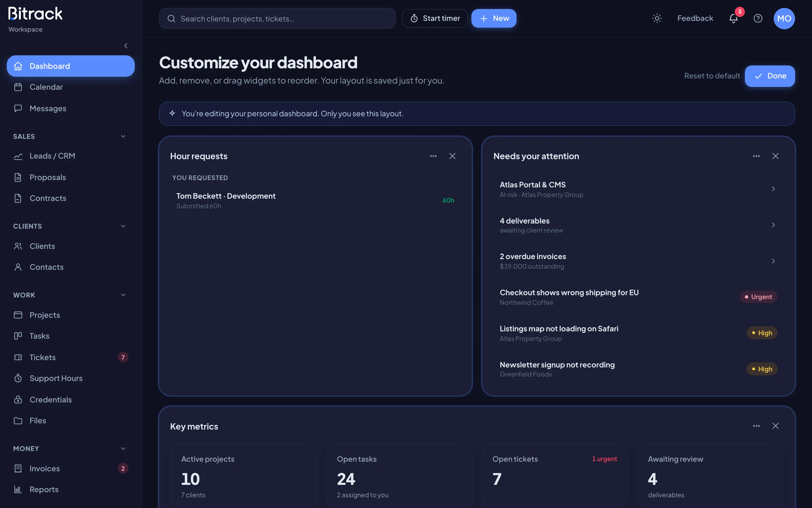Viewport: 812px width, 508px height.
Task: Open the MO user avatar menu
Action: 784,18
